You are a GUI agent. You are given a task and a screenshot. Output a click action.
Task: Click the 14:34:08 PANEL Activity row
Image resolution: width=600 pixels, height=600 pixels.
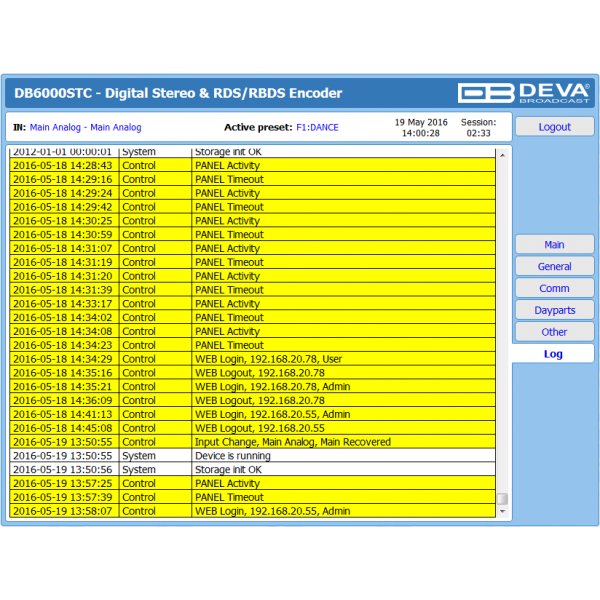(x=253, y=331)
